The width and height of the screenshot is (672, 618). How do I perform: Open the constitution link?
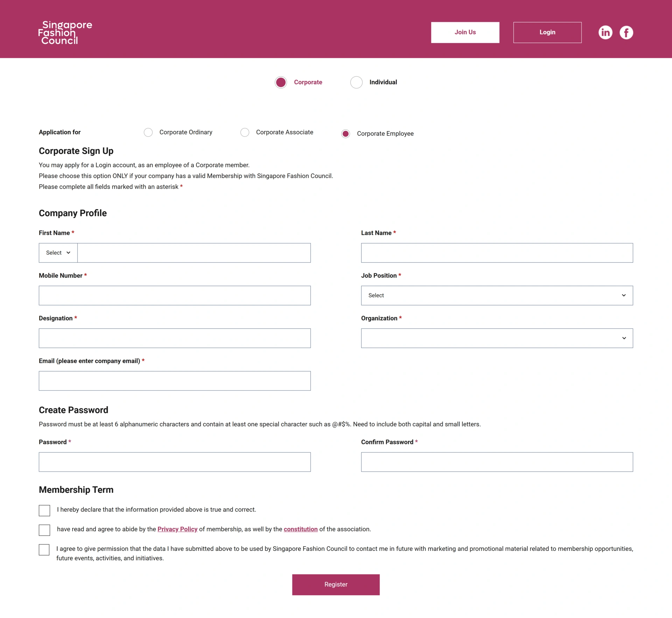click(301, 530)
